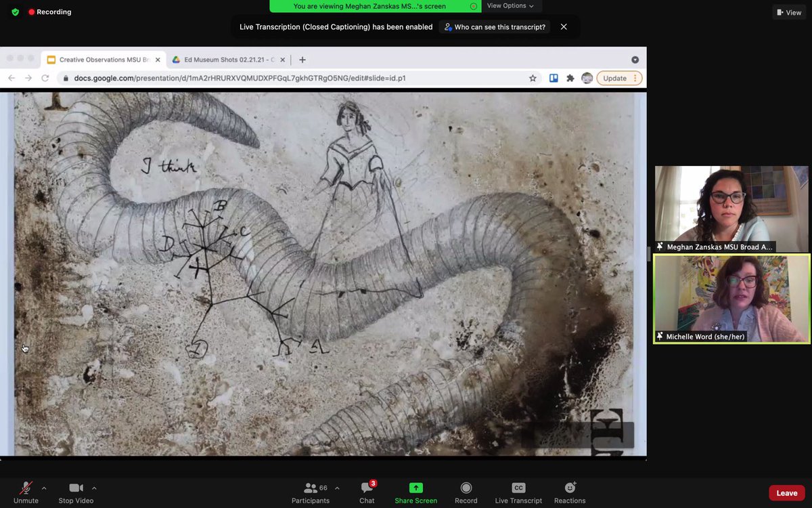This screenshot has width=812, height=508.
Task: Click the site lock icon in address bar
Action: click(x=66, y=78)
